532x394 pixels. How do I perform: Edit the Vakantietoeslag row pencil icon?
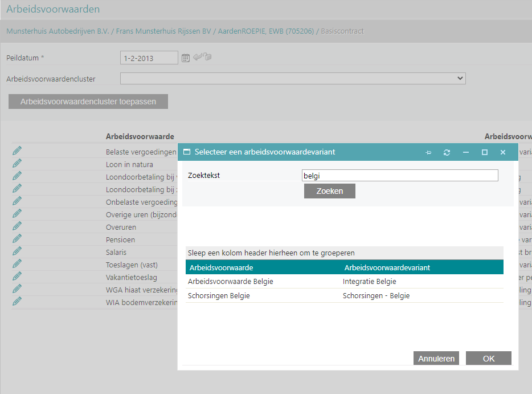17,276
